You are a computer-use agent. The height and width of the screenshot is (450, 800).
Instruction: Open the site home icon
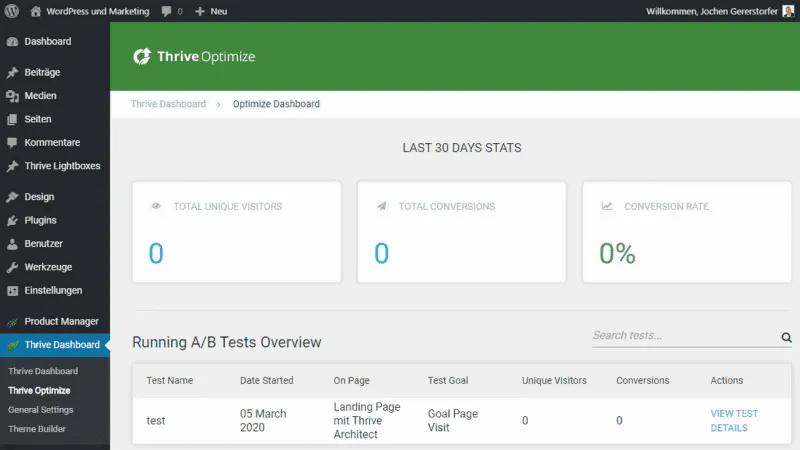click(35, 11)
